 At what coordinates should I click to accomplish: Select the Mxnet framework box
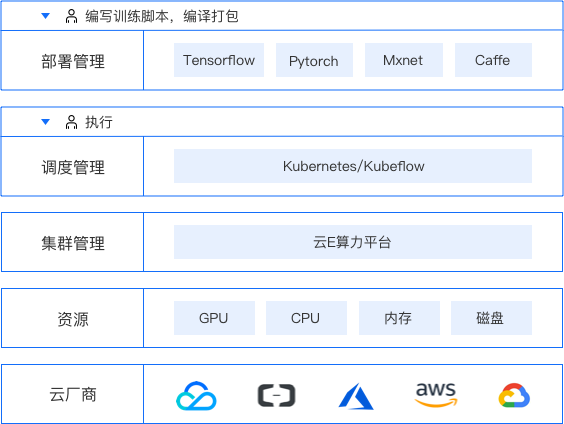click(404, 60)
